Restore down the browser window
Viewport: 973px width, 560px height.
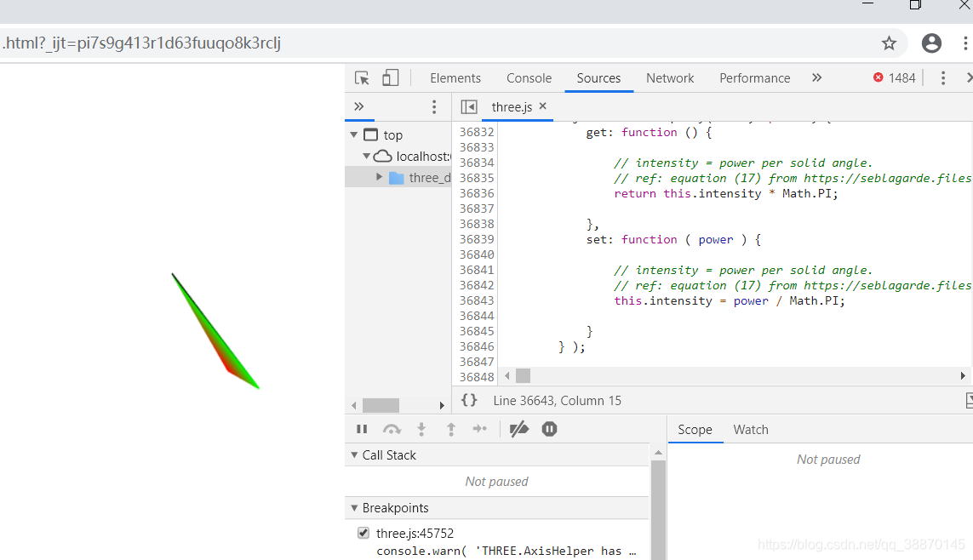915,5
